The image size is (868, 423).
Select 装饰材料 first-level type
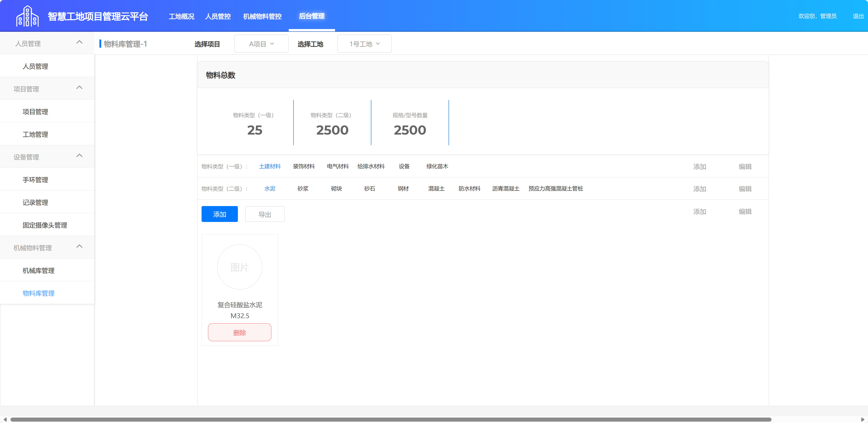pos(304,166)
